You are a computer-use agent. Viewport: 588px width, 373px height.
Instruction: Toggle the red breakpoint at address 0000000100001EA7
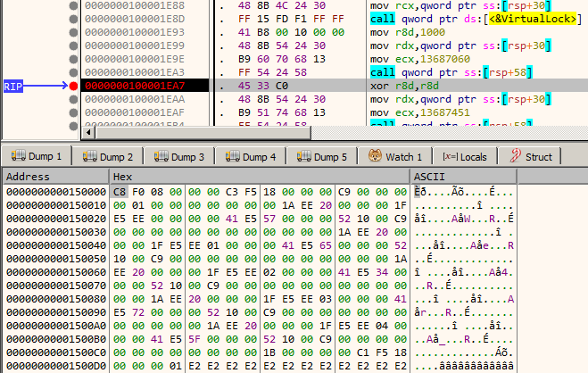[x=73, y=86]
